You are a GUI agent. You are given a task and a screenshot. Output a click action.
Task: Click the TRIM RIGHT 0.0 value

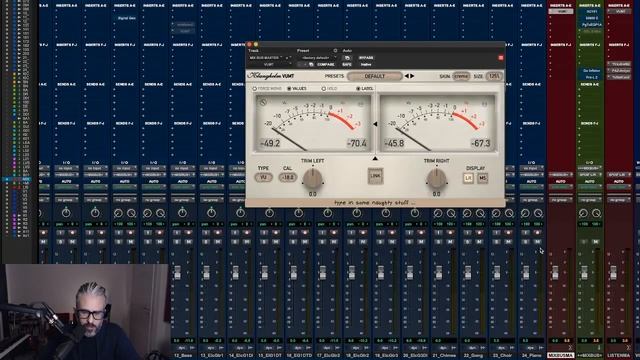[x=436, y=194]
